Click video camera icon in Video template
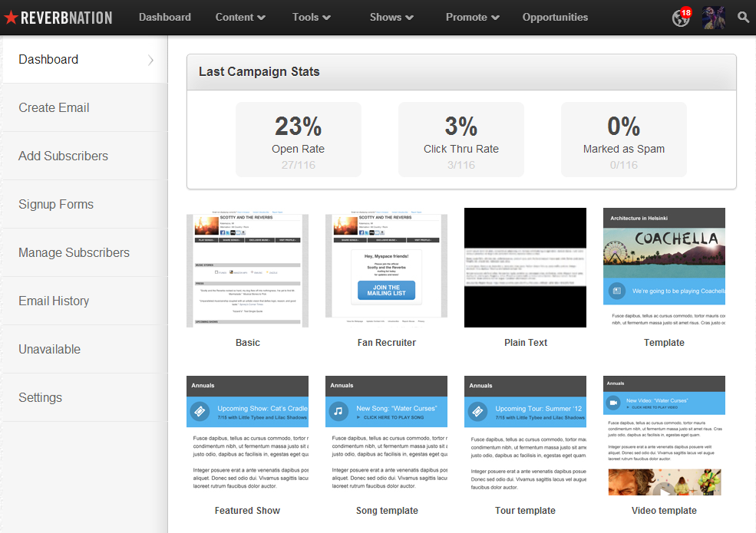The image size is (756, 533). (614, 403)
